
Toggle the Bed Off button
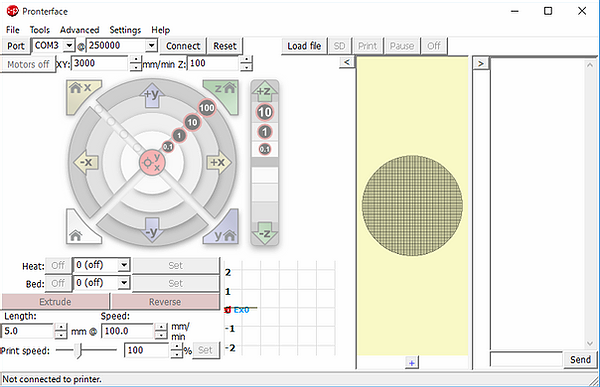(x=58, y=283)
